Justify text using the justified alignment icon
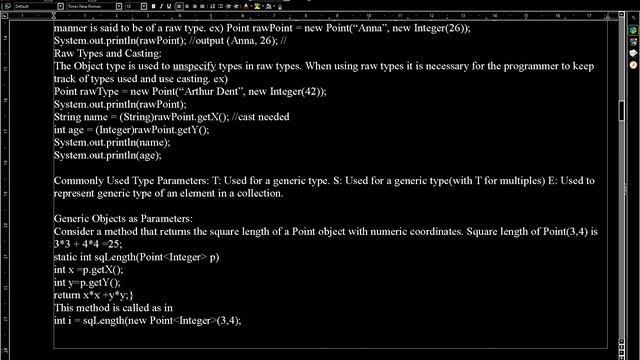The image size is (640, 360). click(202, 6)
